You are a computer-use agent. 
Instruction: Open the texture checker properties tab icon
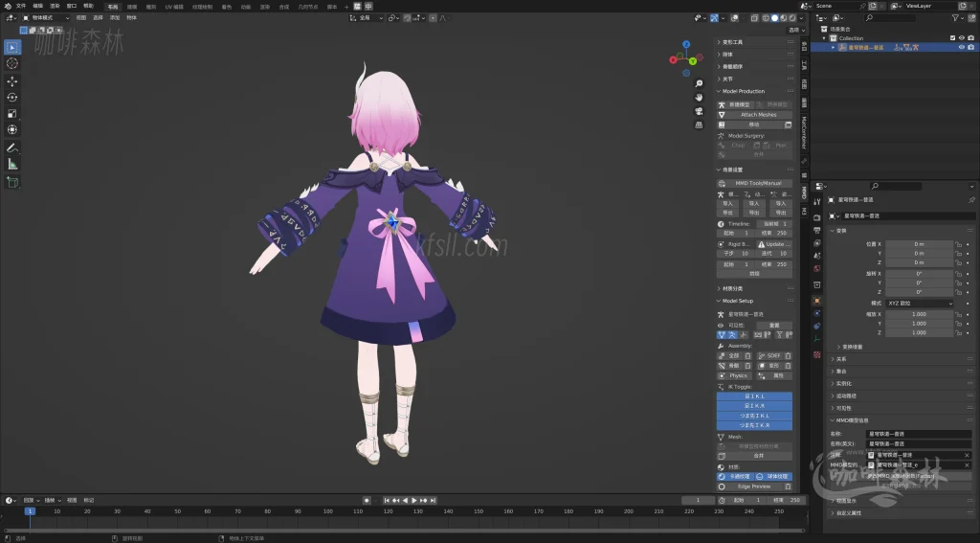click(x=817, y=354)
